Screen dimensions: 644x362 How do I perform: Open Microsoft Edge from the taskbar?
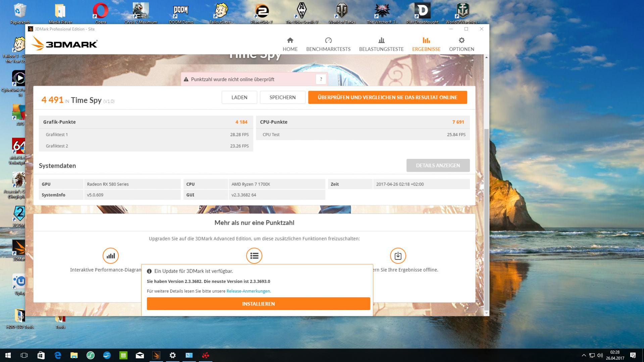coord(58,355)
